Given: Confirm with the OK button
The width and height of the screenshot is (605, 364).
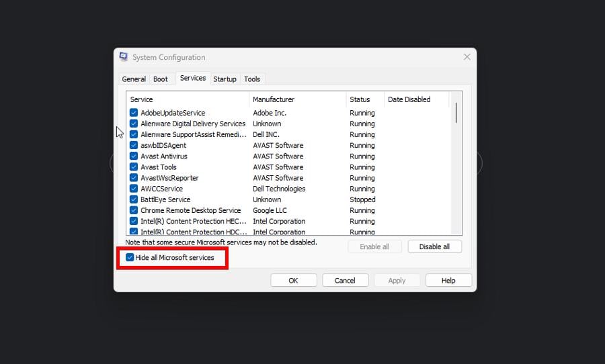Looking at the screenshot, I should coord(294,280).
